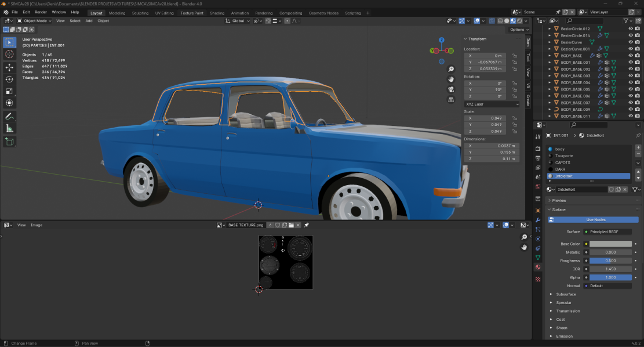The image size is (644, 347).
Task: Hide BODY_BASE.003 with its eye icon
Action: (x=630, y=76)
